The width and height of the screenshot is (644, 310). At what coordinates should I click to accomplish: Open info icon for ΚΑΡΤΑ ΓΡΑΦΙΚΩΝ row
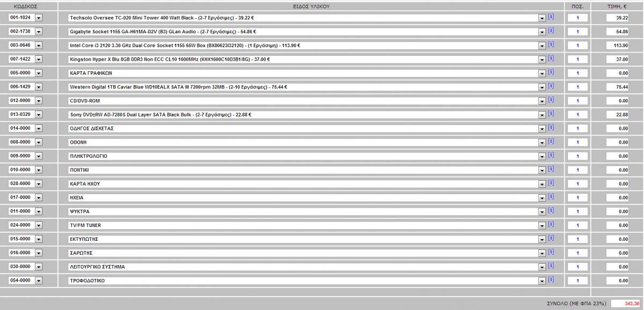[551, 72]
